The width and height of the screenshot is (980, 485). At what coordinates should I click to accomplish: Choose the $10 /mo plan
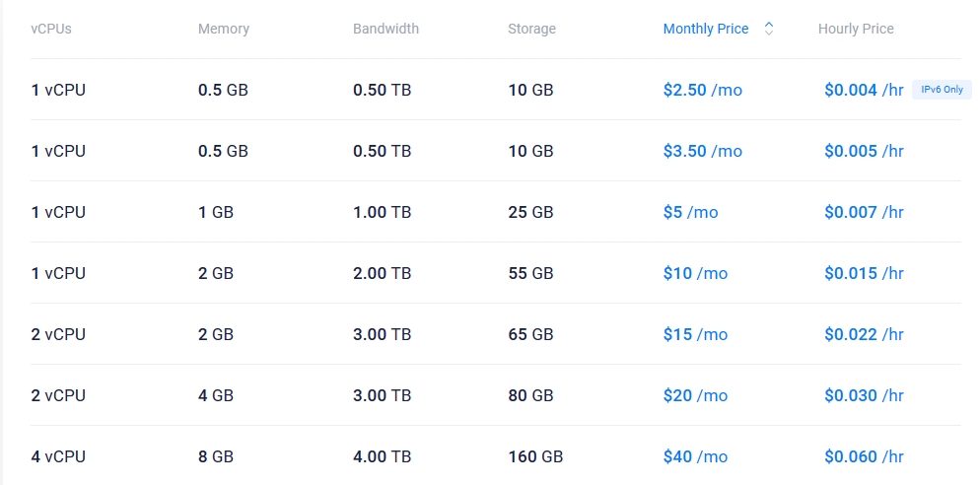[695, 273]
